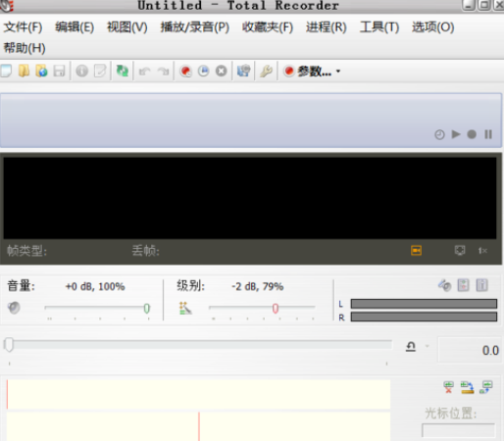
Task: Toggle the 1x video scale icon
Action: tap(482, 251)
